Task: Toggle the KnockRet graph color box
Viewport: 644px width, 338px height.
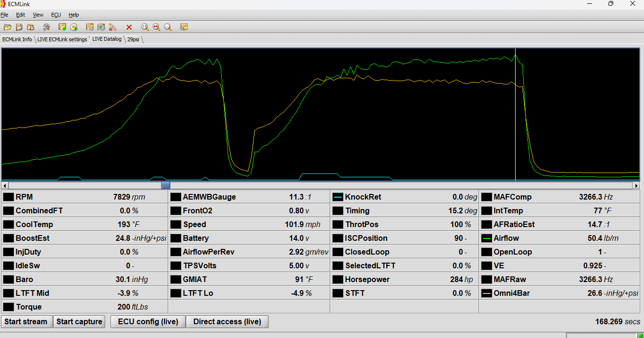Action: [x=338, y=197]
